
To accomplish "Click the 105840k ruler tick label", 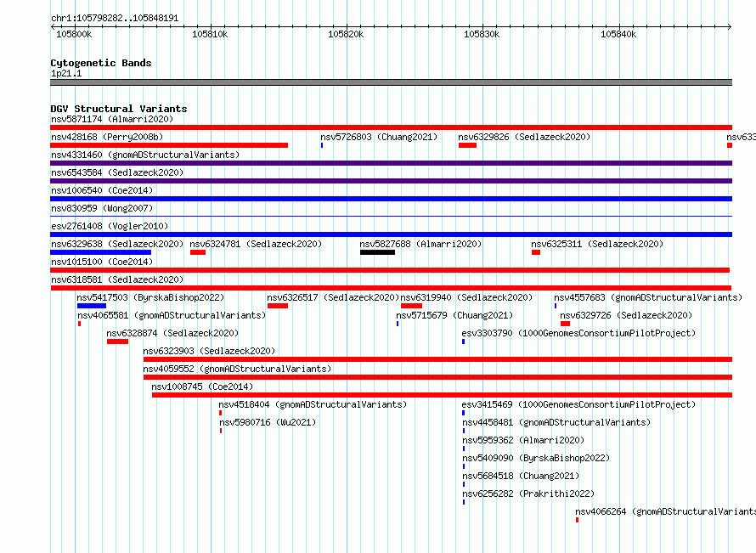I will [618, 34].
